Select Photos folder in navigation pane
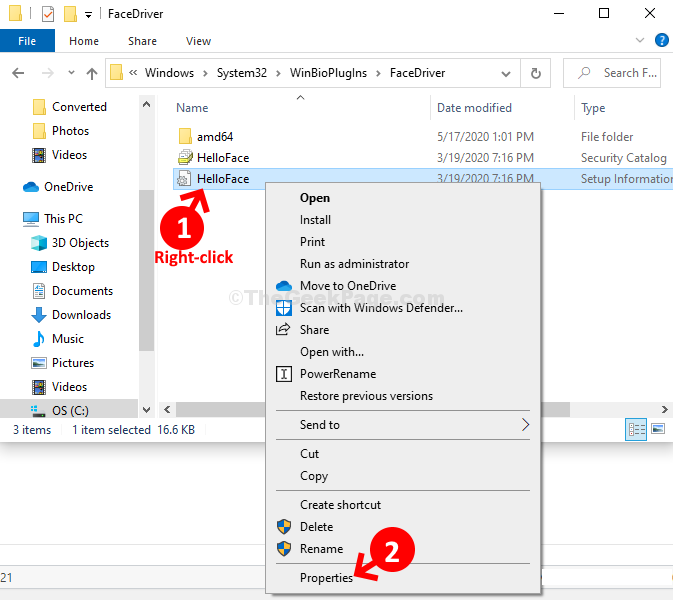The height and width of the screenshot is (600, 673). point(61,131)
